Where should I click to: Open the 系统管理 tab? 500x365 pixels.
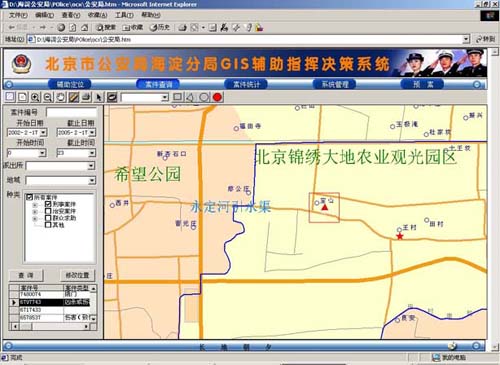334,84
